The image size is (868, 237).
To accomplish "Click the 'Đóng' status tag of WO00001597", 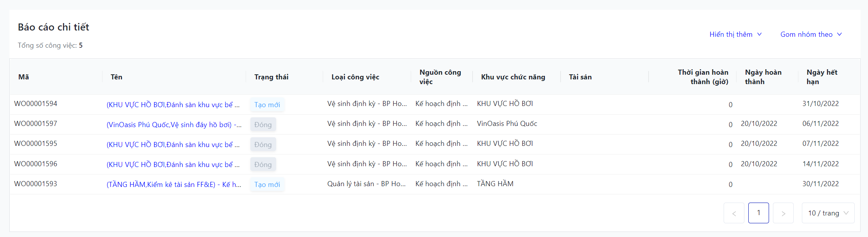I will coord(263,125).
